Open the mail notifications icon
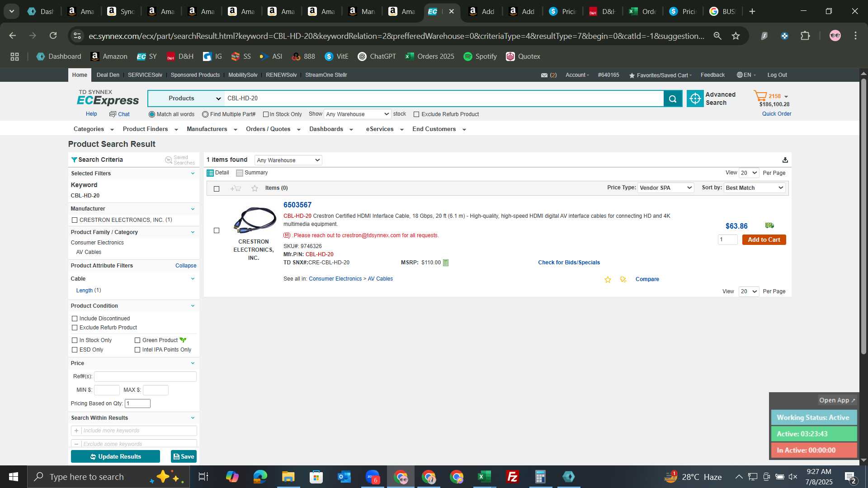The height and width of the screenshot is (488, 868). click(544, 75)
